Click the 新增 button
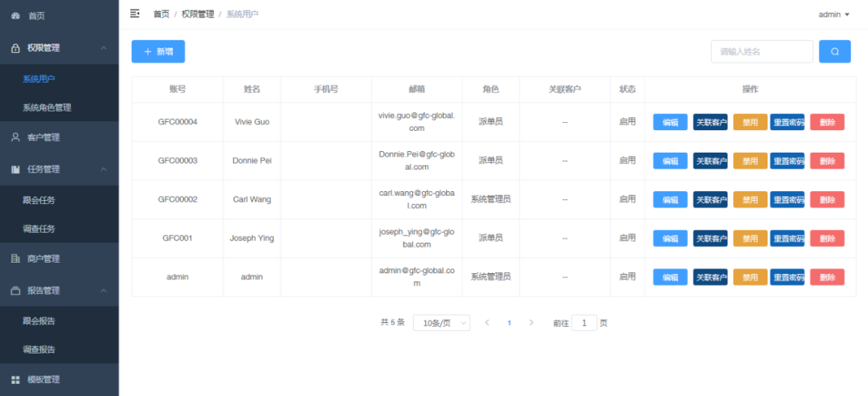Screen dimensions: 868x396 [x=158, y=51]
